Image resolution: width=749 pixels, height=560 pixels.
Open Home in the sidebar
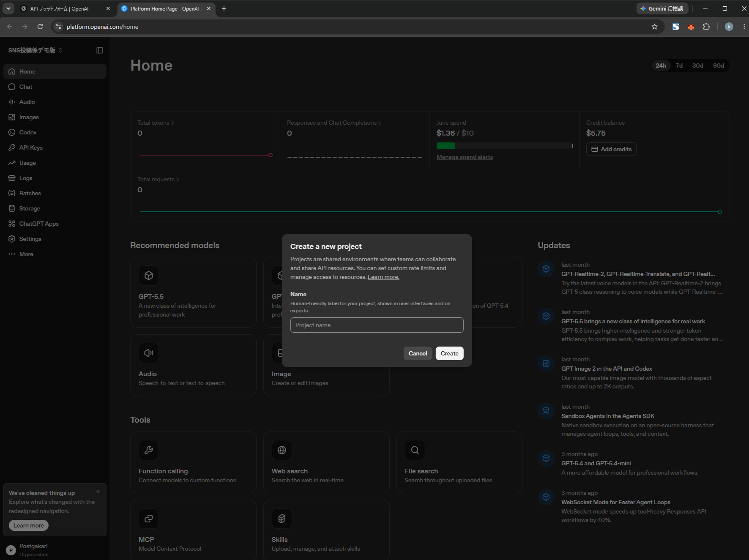(x=55, y=71)
